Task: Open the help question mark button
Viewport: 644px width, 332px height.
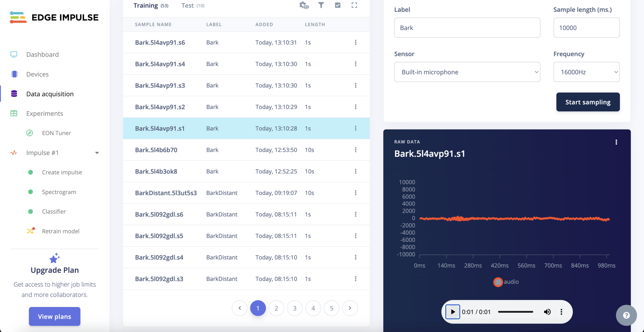Action: (626, 315)
